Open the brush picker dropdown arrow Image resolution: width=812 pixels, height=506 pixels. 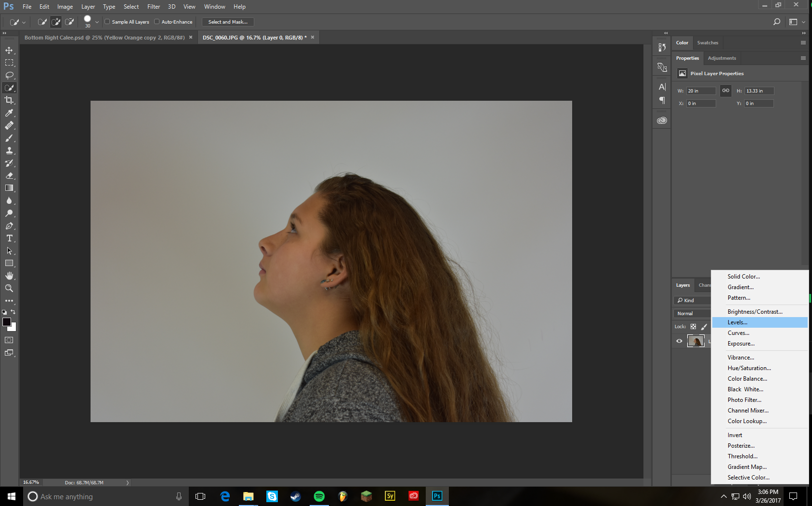[x=97, y=22]
